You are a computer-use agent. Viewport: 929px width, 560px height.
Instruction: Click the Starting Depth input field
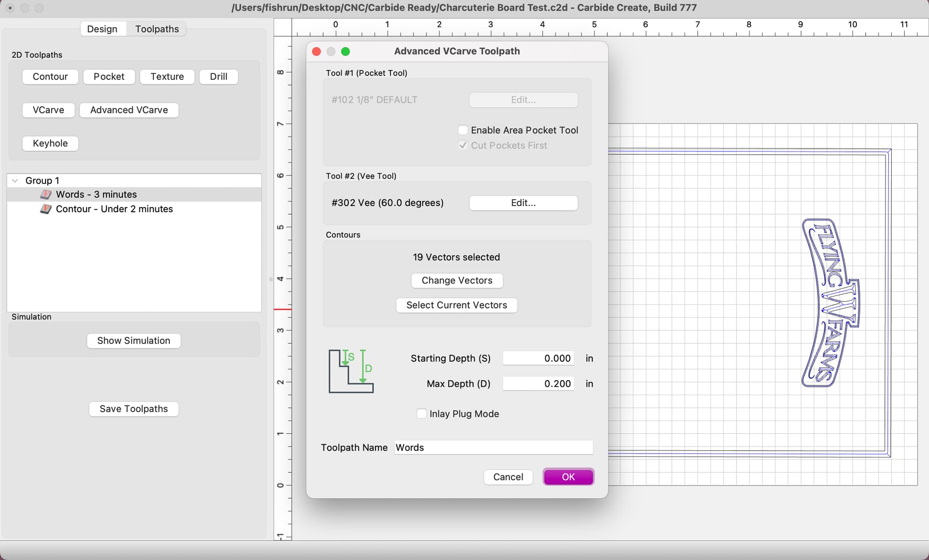pyautogui.click(x=539, y=358)
